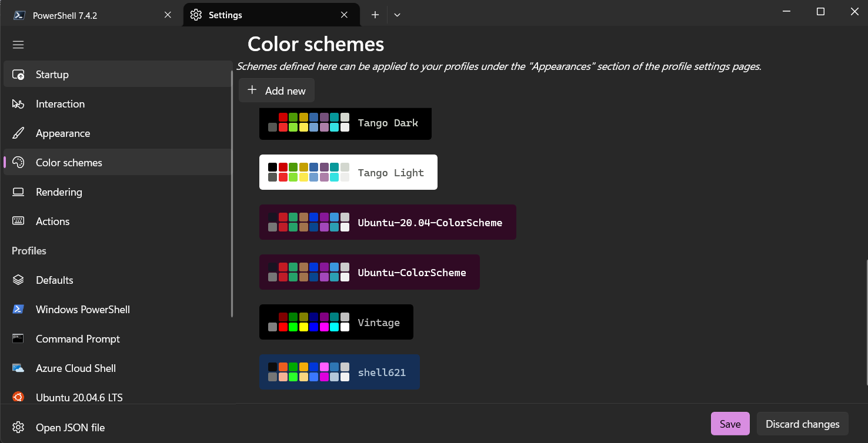
Task: Open Actions via its keyboard icon
Action: click(18, 221)
